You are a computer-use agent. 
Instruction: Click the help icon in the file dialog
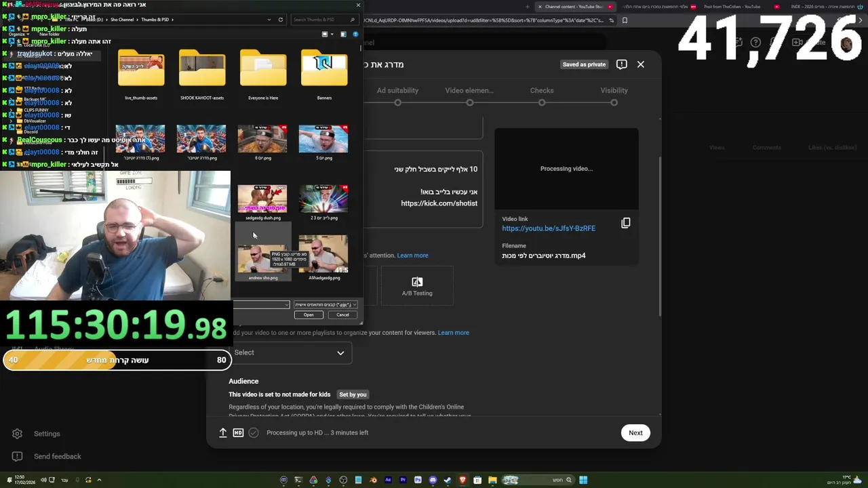click(355, 34)
